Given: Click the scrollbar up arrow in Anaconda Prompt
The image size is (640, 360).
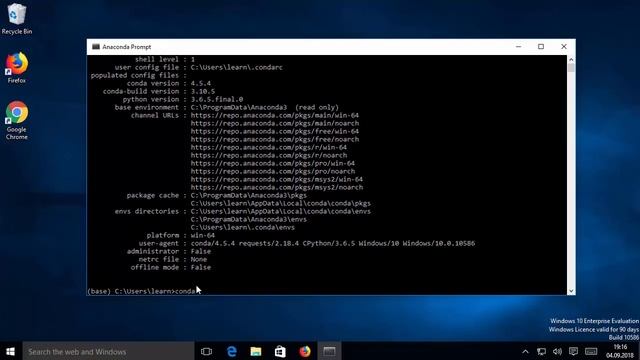Looking at the screenshot, I should pos(571,60).
